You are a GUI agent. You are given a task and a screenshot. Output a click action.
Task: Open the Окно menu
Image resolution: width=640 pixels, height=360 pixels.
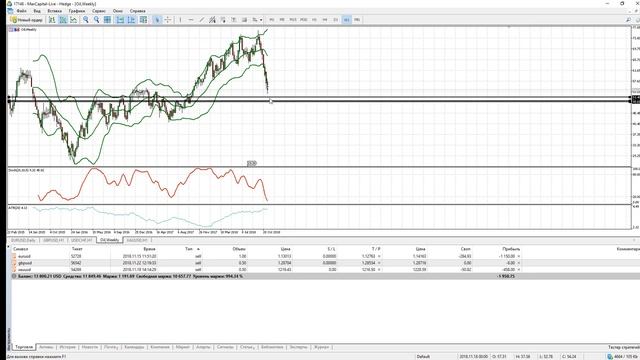tap(118, 11)
